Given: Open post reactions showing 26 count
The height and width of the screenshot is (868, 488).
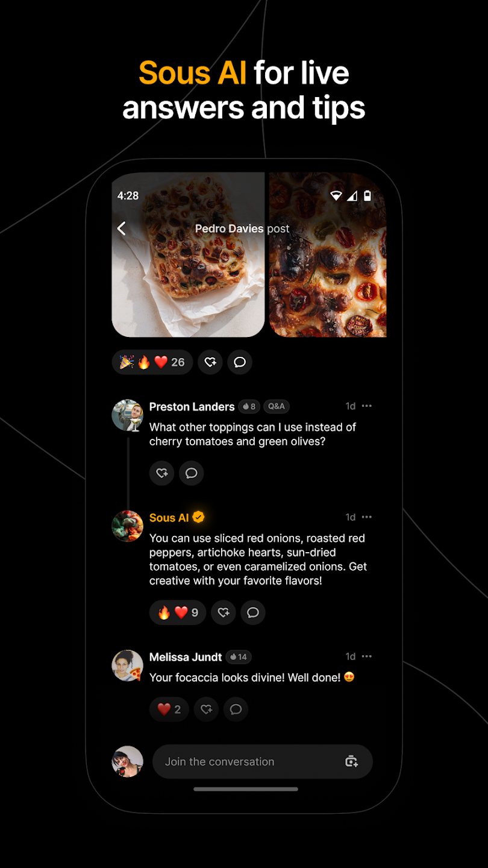Looking at the screenshot, I should pos(152,362).
